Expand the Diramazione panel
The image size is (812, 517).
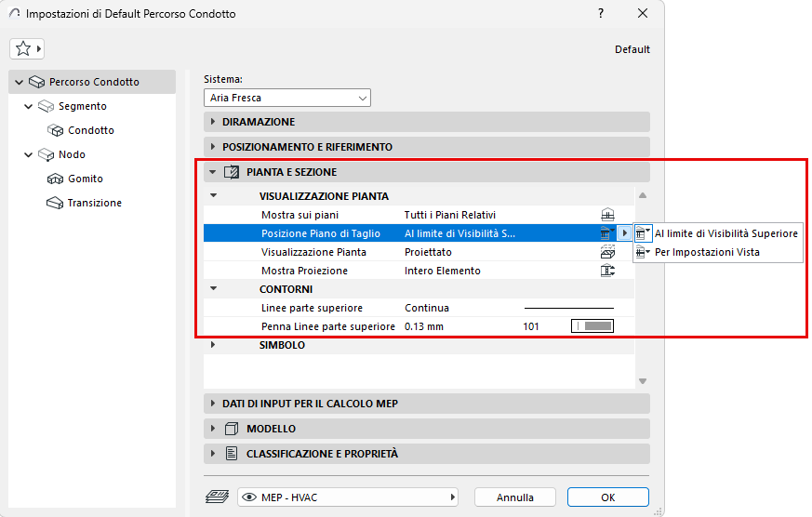[213, 122]
